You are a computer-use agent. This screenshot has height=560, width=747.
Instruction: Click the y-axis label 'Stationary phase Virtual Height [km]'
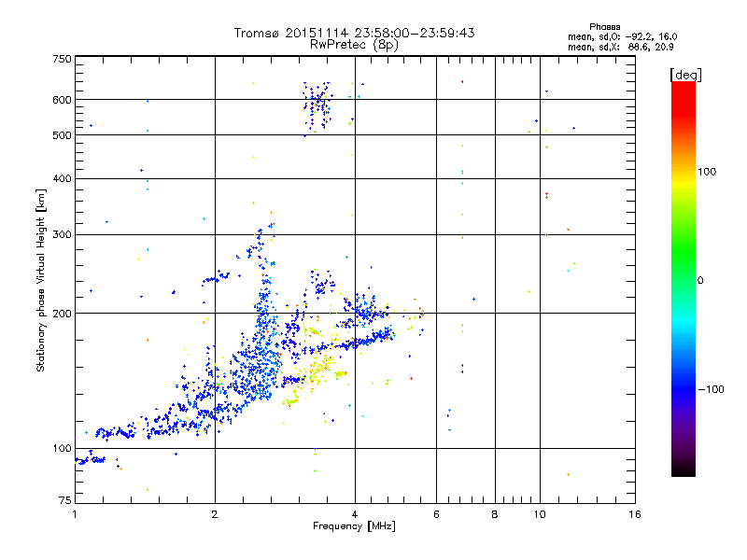pyautogui.click(x=40, y=280)
